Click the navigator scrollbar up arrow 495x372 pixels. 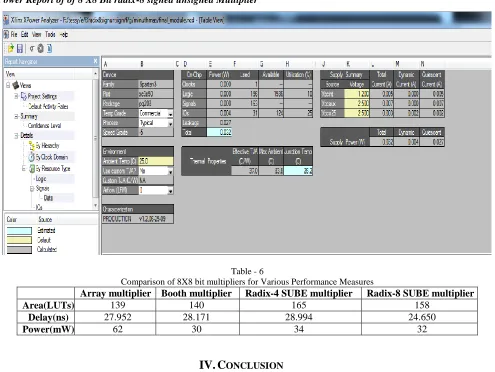[96, 73]
